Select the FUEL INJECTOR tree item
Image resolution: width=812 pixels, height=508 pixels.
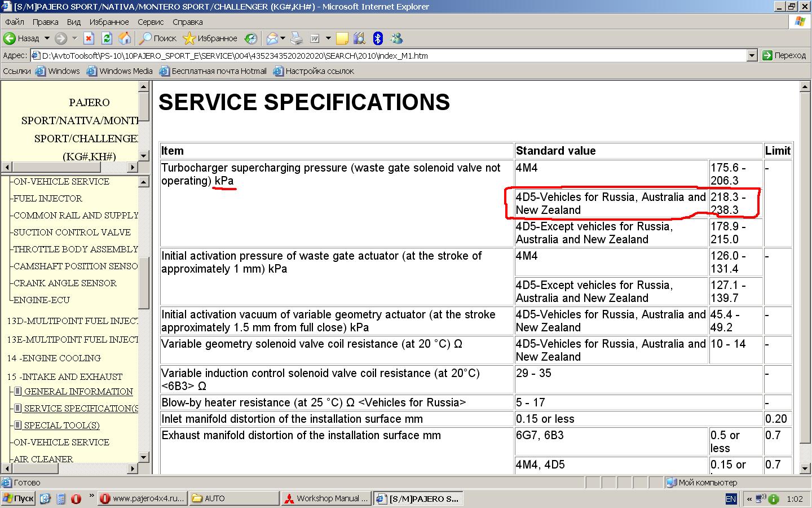(x=48, y=198)
